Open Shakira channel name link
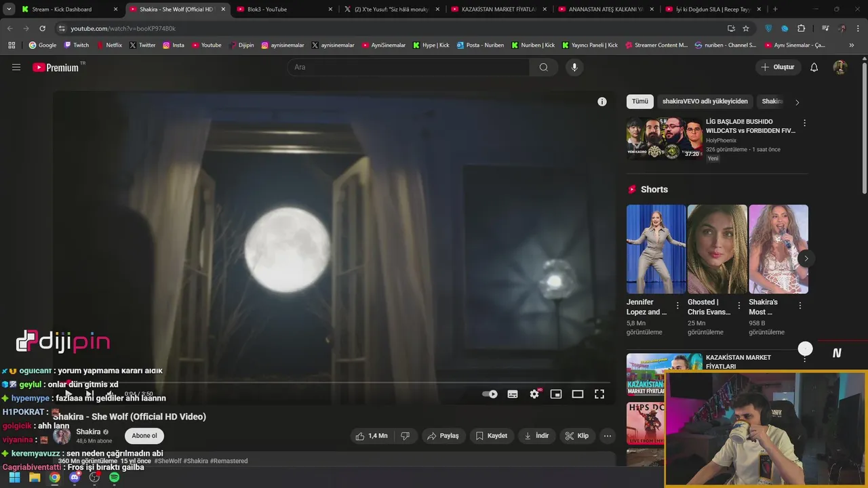Image resolution: width=868 pixels, height=488 pixels. click(88, 432)
